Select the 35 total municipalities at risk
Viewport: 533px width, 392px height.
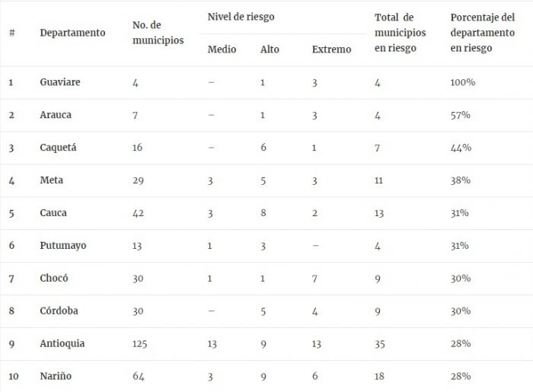(x=380, y=344)
